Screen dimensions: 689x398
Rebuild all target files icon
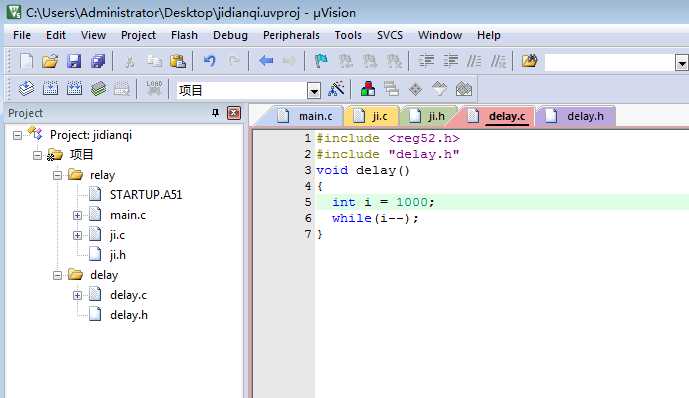(x=74, y=89)
